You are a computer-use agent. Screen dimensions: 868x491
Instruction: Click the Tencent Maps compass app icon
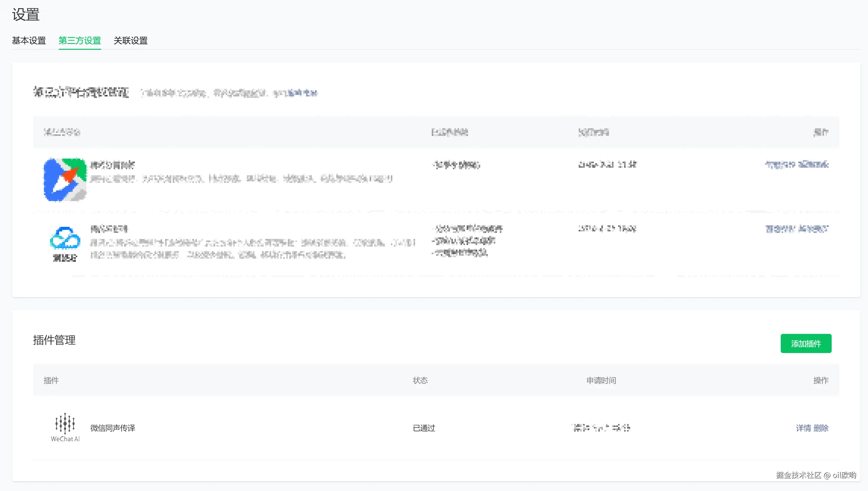pyautogui.click(x=65, y=180)
